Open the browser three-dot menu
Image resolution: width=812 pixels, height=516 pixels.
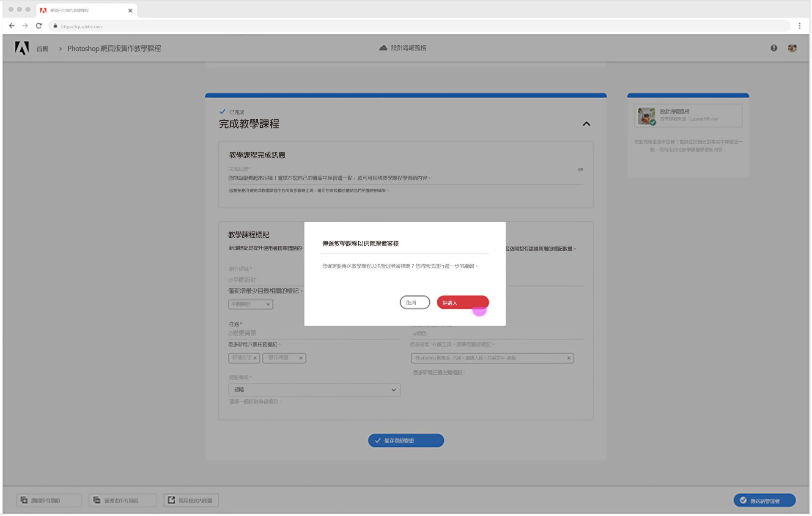[799, 26]
